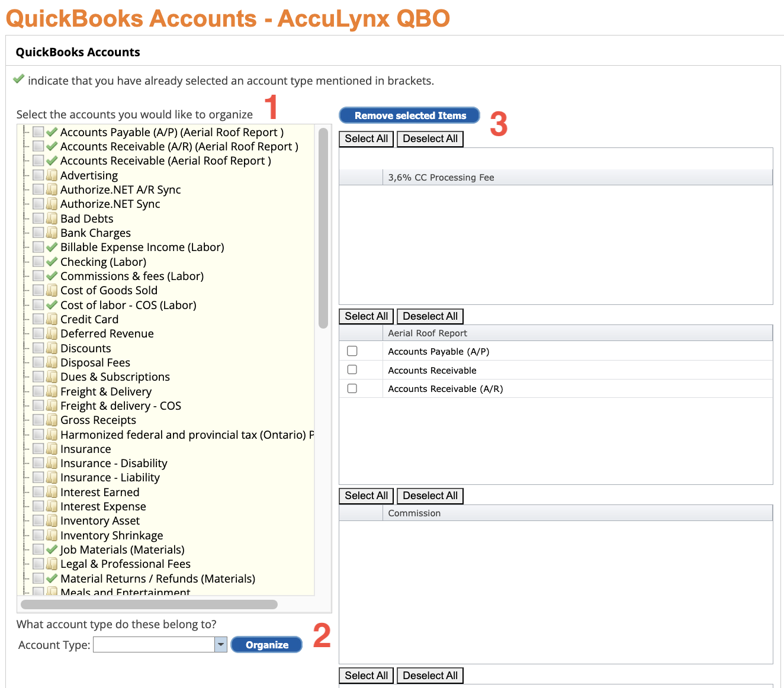Click folder icon beside Cost of Goods Sold
The image size is (784, 688).
52,290
